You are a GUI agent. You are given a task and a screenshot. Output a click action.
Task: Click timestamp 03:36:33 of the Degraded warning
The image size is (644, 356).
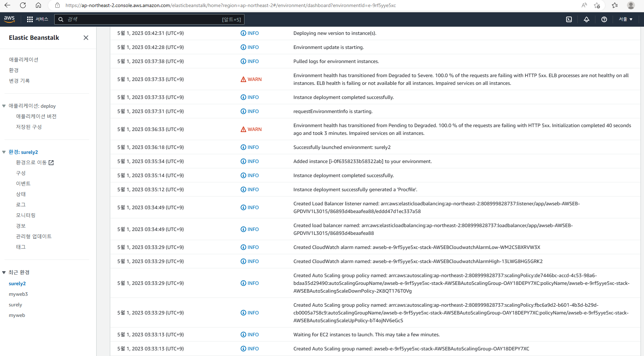[x=150, y=129]
